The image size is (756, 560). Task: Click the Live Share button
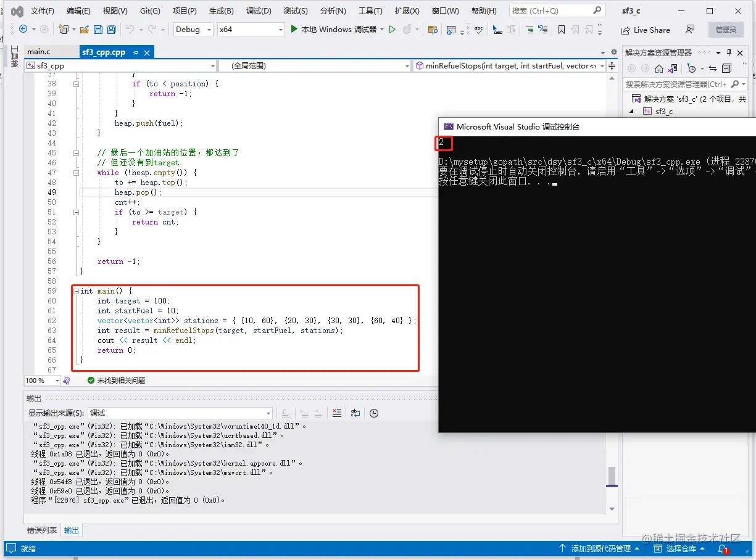tap(646, 30)
